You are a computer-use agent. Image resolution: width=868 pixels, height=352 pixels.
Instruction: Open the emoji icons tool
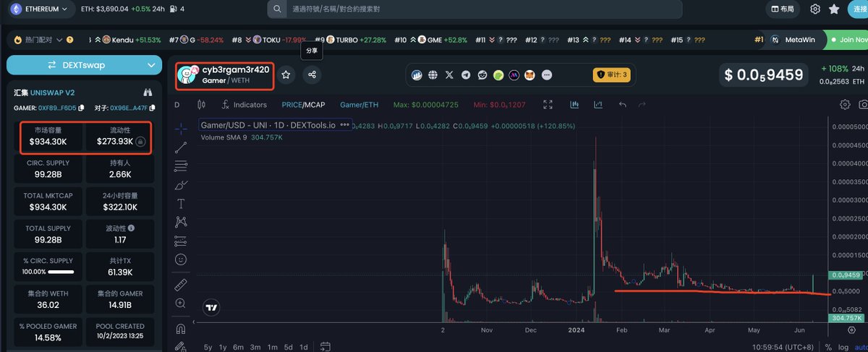[x=181, y=259]
